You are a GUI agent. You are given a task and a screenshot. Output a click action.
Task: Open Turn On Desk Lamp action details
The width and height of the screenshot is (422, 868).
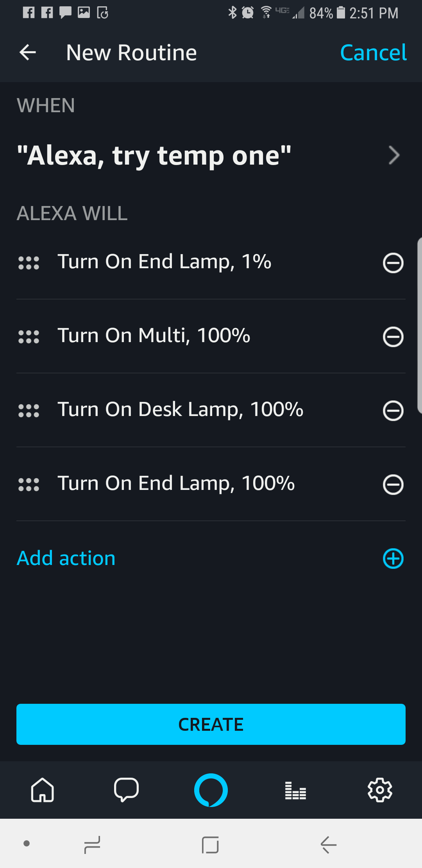coord(180,410)
